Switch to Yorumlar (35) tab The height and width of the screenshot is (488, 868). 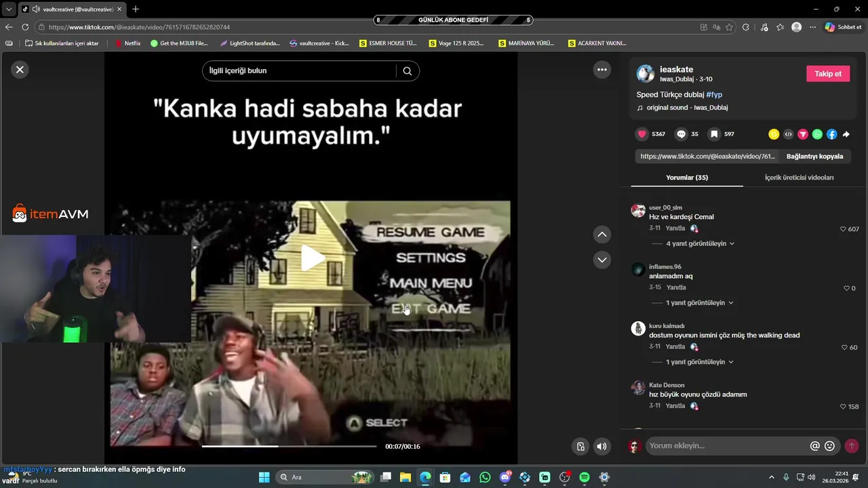[687, 178]
